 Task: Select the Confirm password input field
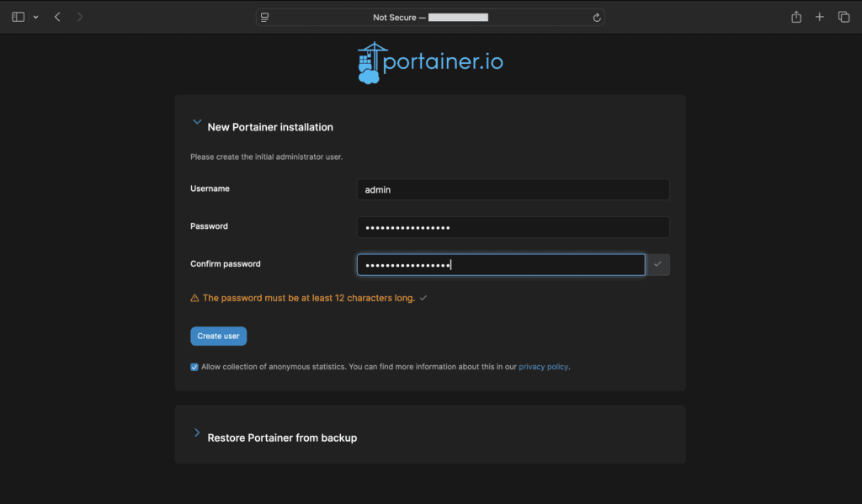click(x=501, y=265)
